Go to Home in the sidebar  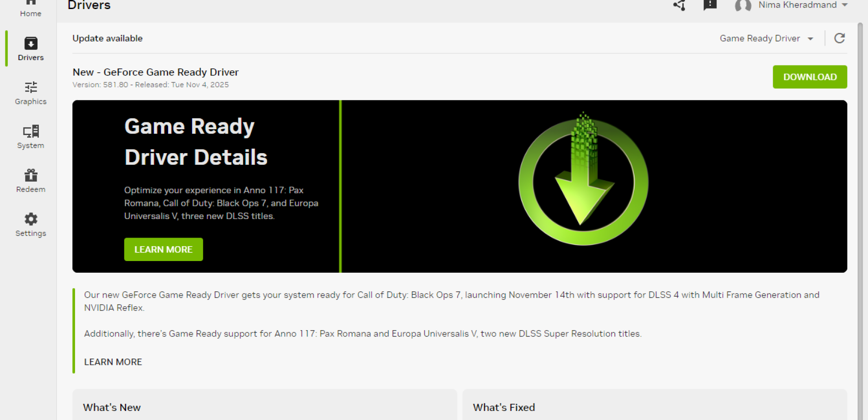tap(30, 8)
